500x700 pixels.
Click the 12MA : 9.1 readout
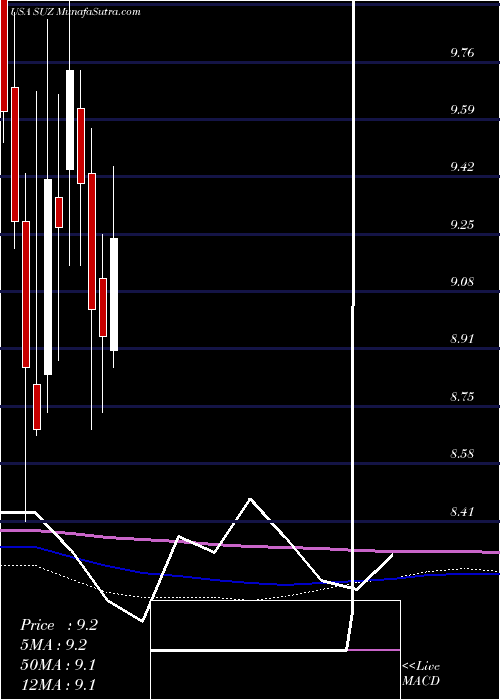58,684
